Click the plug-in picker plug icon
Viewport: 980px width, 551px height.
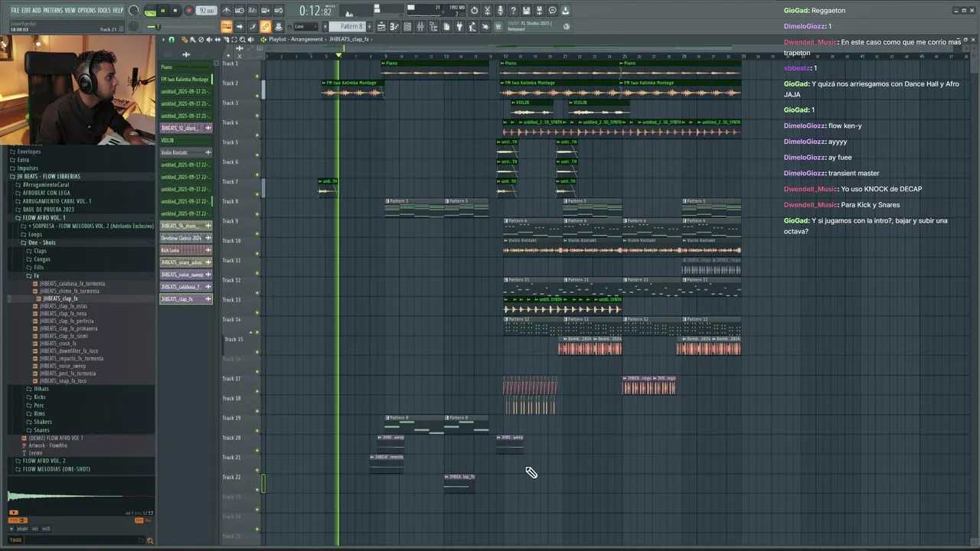pos(459,27)
